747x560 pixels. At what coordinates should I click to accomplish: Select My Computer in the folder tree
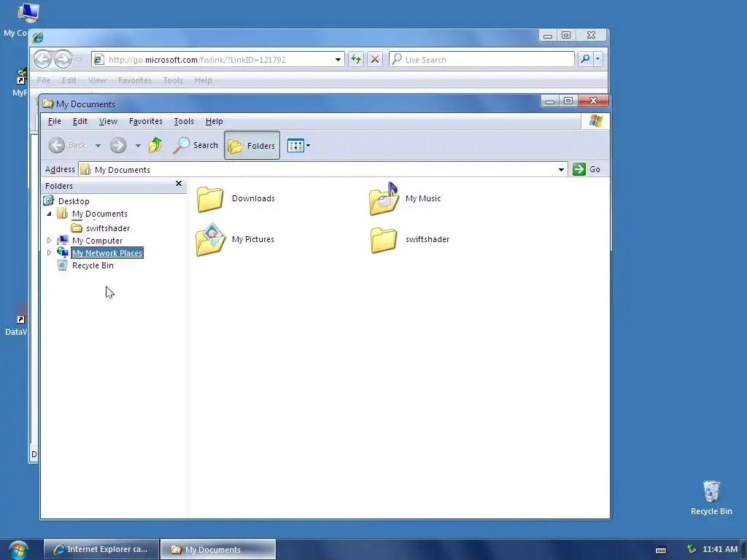pyautogui.click(x=97, y=241)
